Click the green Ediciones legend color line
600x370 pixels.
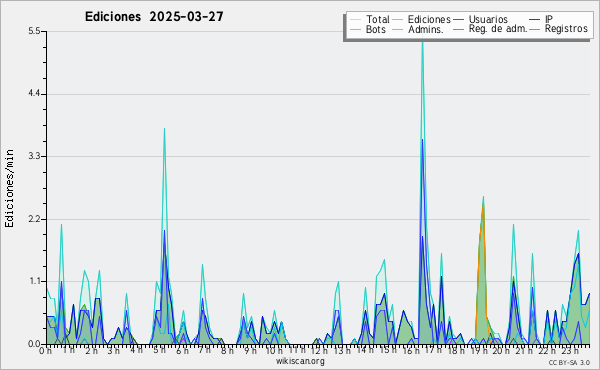(398, 19)
